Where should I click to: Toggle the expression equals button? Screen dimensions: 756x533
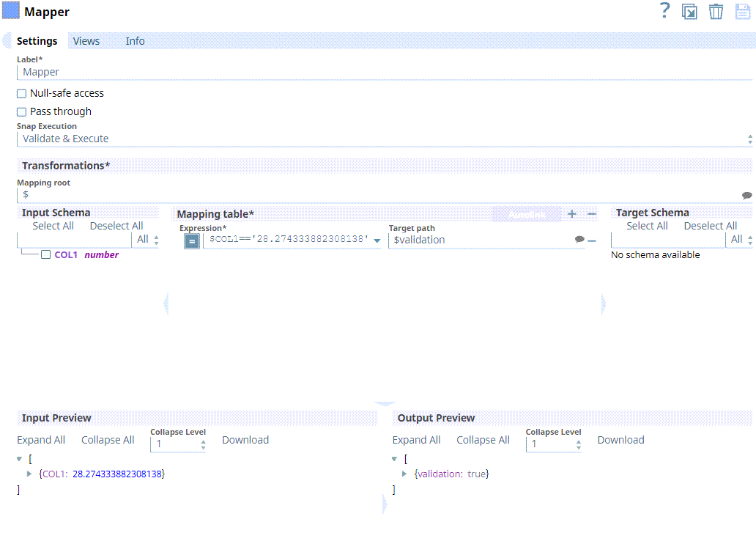[192, 240]
